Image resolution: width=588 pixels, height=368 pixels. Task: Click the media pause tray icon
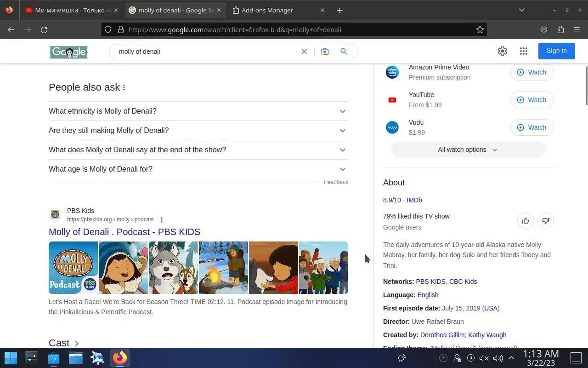point(471,358)
